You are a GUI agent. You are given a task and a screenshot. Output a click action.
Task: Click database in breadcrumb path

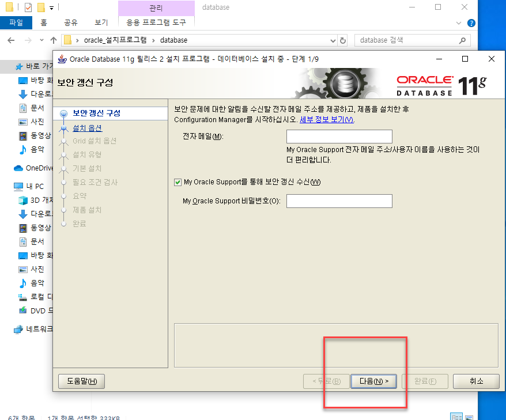tap(173, 40)
